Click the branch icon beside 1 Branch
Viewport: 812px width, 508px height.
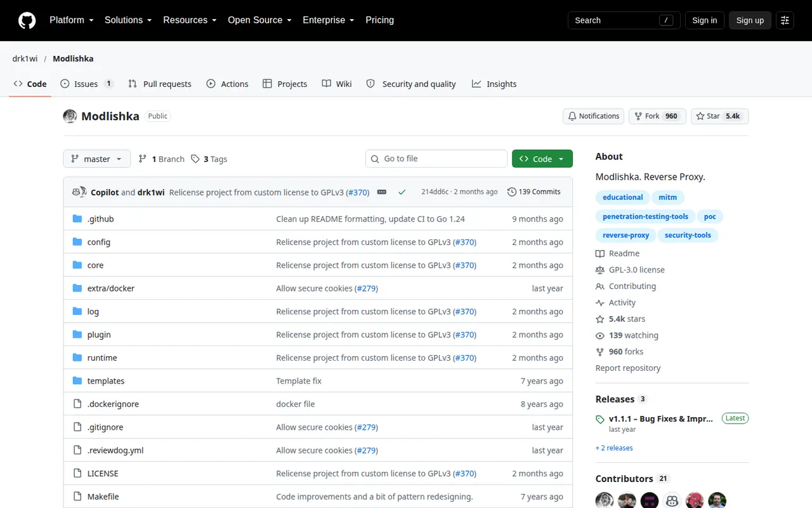tap(143, 159)
